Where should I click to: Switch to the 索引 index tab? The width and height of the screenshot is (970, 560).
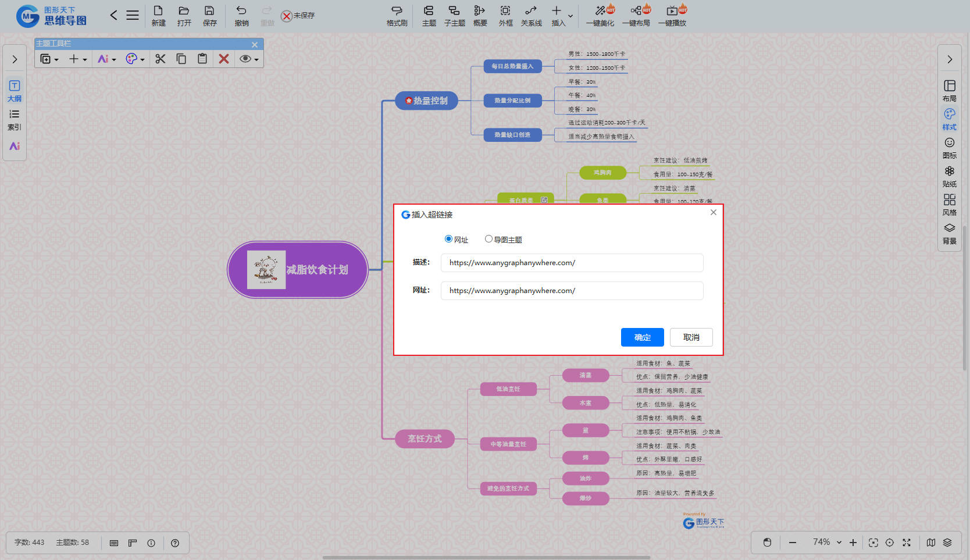tap(15, 119)
